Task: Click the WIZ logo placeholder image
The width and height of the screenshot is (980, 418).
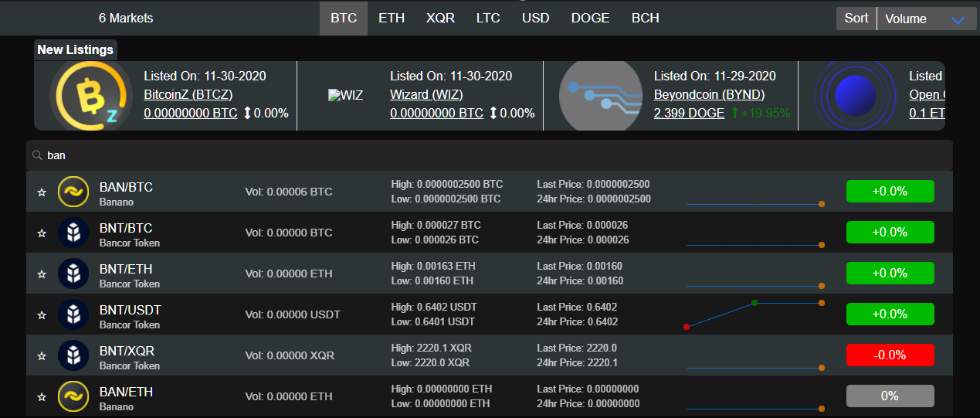Action: click(345, 96)
